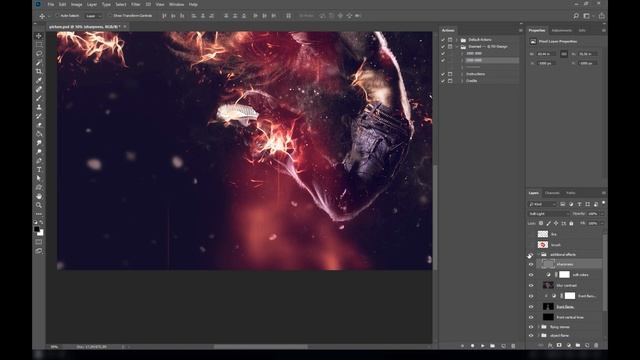Add layer style with fx icon

pos(550,345)
